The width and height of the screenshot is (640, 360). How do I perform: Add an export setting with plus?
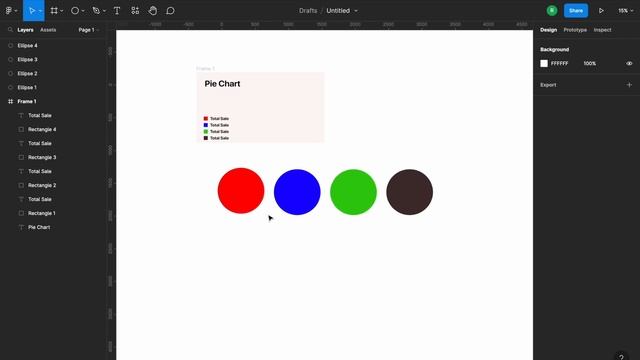tap(629, 85)
